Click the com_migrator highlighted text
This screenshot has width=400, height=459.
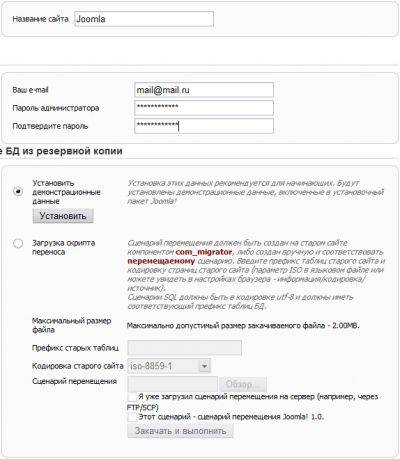(x=204, y=252)
